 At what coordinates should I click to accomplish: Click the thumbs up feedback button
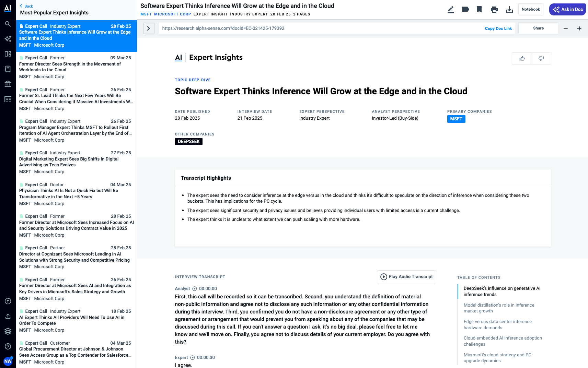tap(522, 59)
